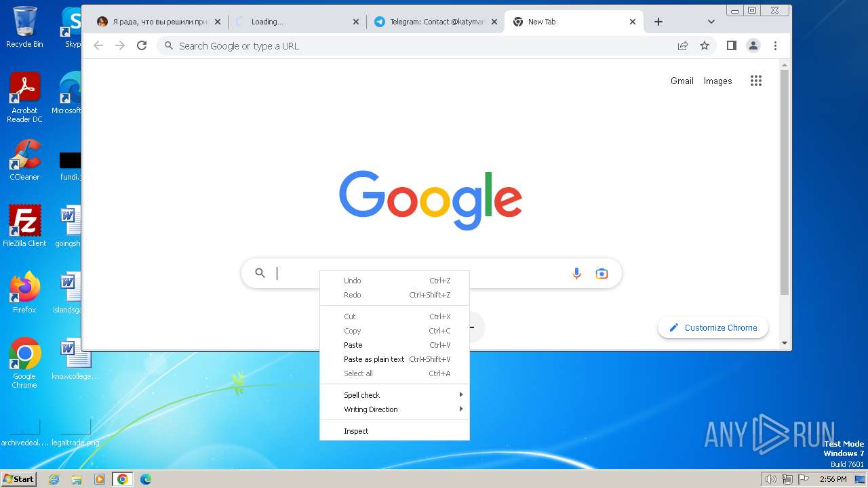Select Inspect in the context menu
This screenshot has width=868, height=488.
pos(395,431)
